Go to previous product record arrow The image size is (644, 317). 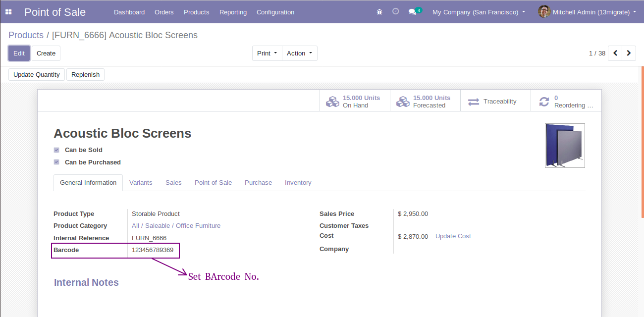(x=615, y=53)
